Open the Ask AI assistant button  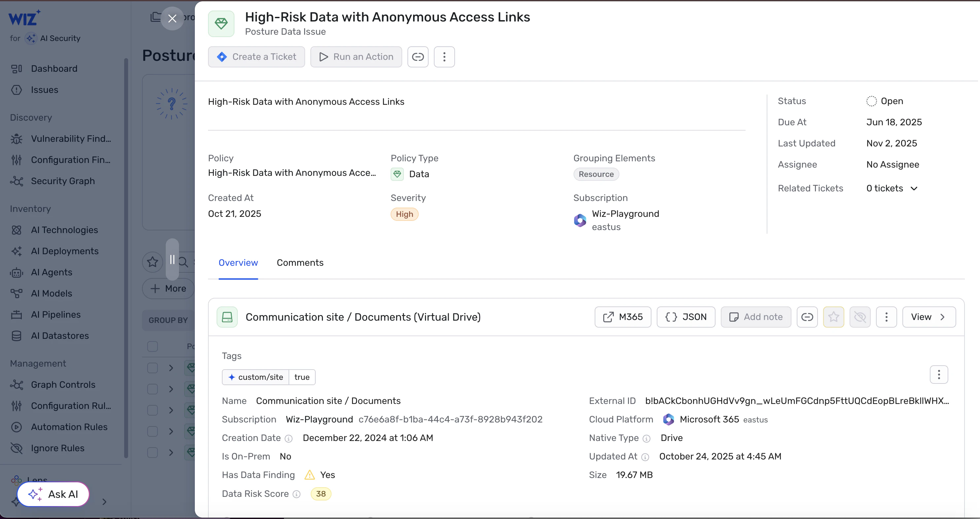point(53,494)
